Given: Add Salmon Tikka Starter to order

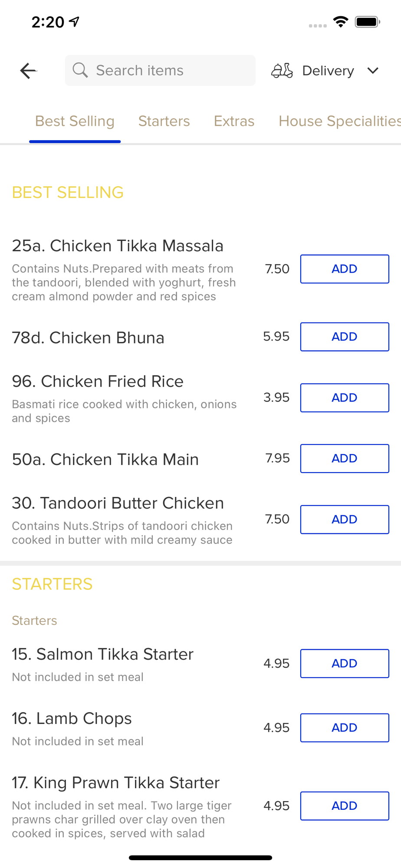Looking at the screenshot, I should (345, 664).
